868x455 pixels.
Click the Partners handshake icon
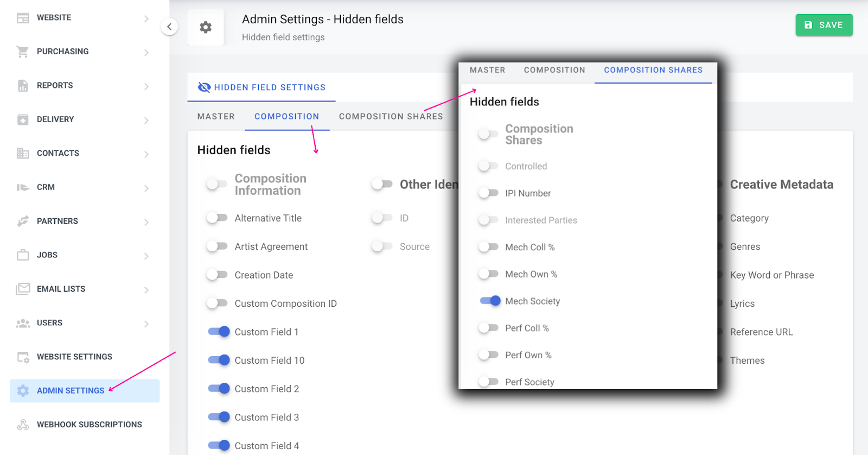click(23, 221)
